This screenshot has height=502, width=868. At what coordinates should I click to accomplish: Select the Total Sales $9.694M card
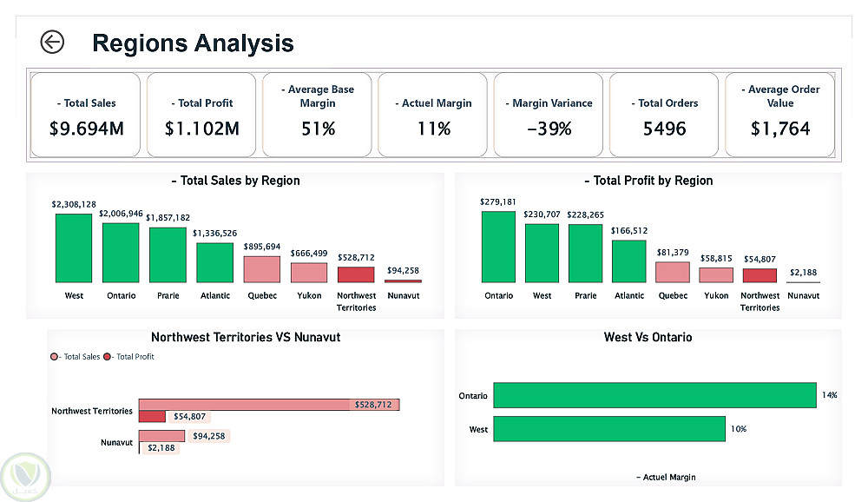coord(86,115)
